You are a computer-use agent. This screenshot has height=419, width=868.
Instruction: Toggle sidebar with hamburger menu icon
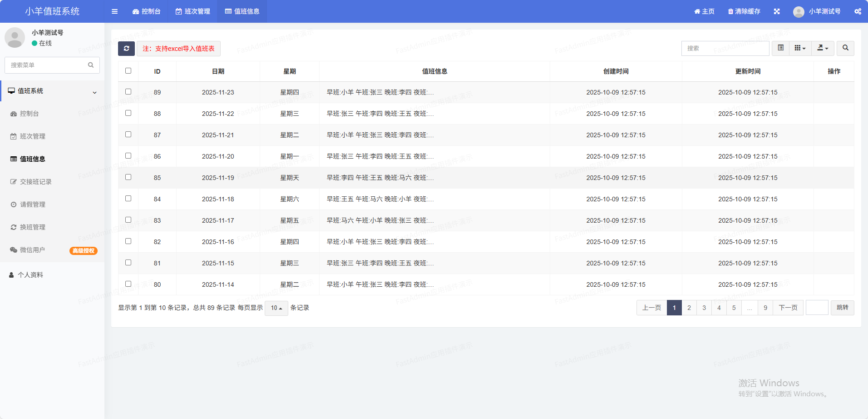[114, 11]
